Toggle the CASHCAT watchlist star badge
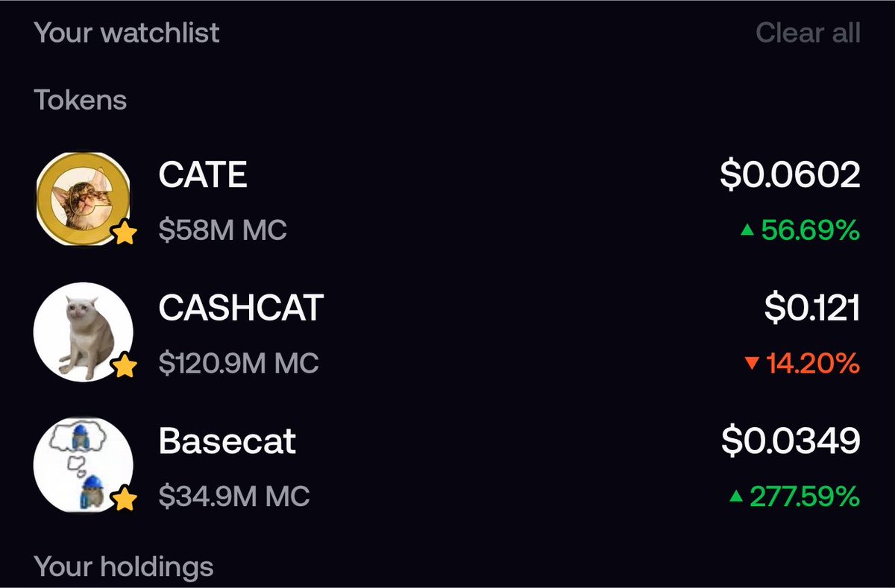 (x=125, y=367)
